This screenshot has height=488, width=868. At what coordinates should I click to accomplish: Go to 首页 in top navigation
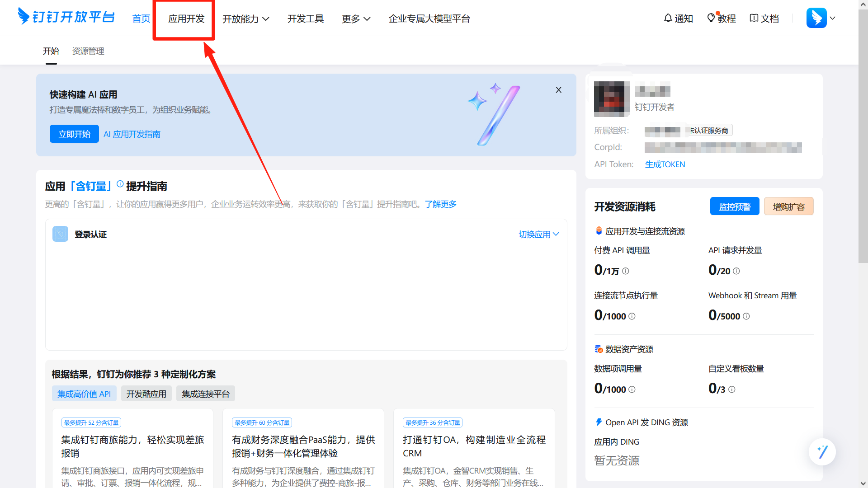[x=141, y=19]
